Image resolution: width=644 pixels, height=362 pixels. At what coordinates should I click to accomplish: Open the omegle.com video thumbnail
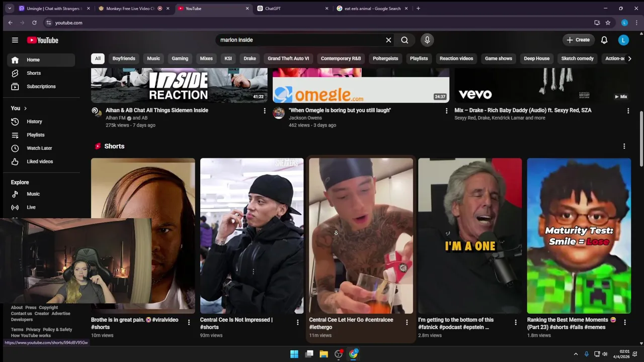tap(361, 85)
